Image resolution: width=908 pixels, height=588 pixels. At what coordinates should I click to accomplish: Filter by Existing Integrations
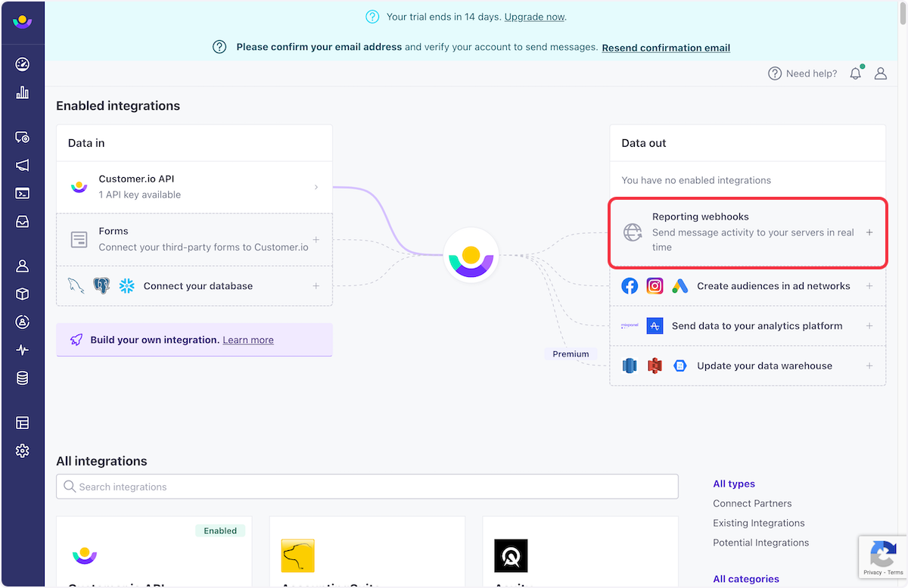coord(759,523)
